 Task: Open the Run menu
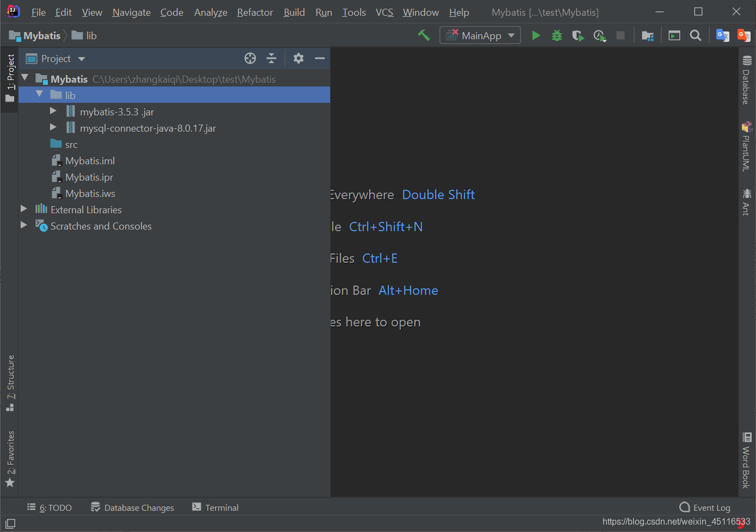324,12
